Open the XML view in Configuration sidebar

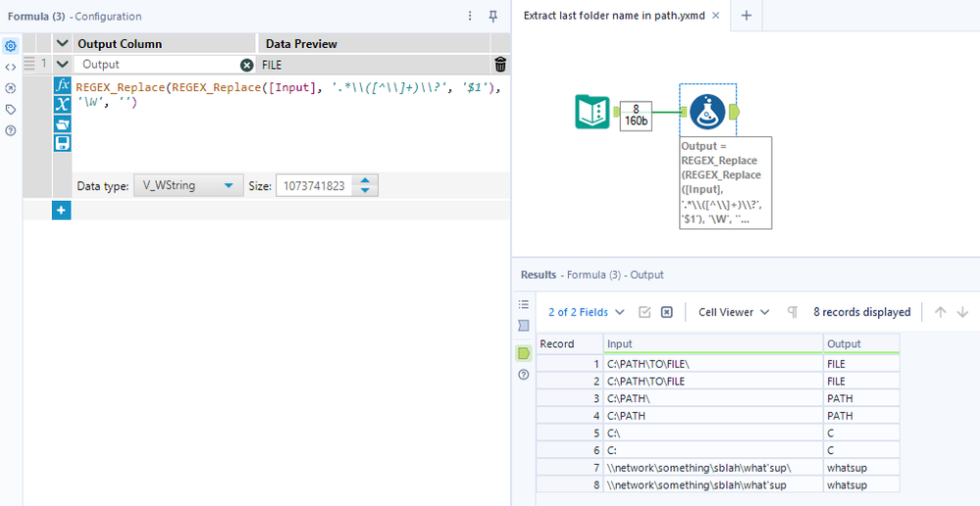coord(11,67)
